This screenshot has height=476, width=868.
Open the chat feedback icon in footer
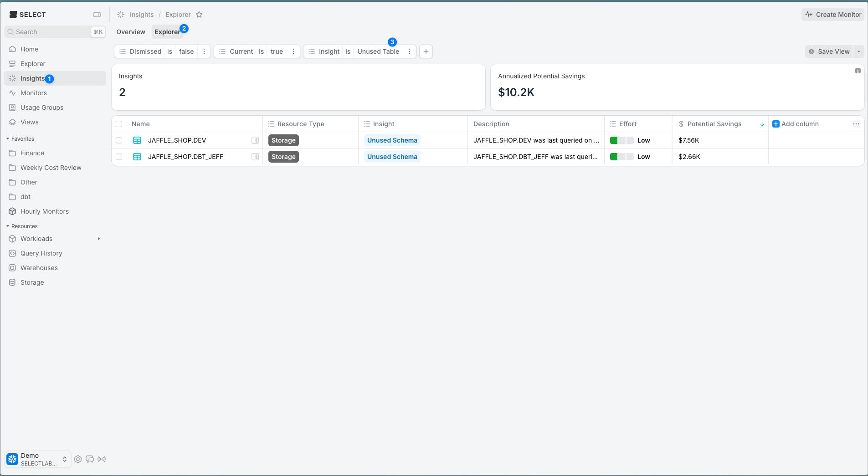pyautogui.click(x=90, y=459)
